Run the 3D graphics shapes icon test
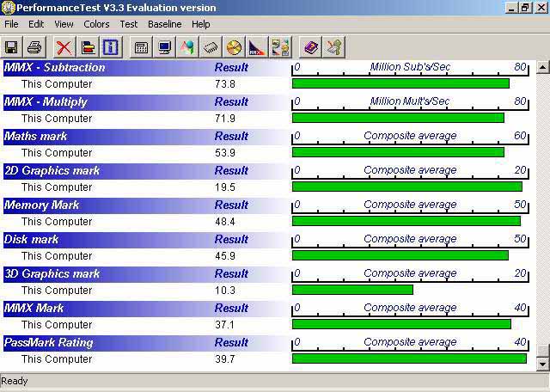 [x=187, y=47]
